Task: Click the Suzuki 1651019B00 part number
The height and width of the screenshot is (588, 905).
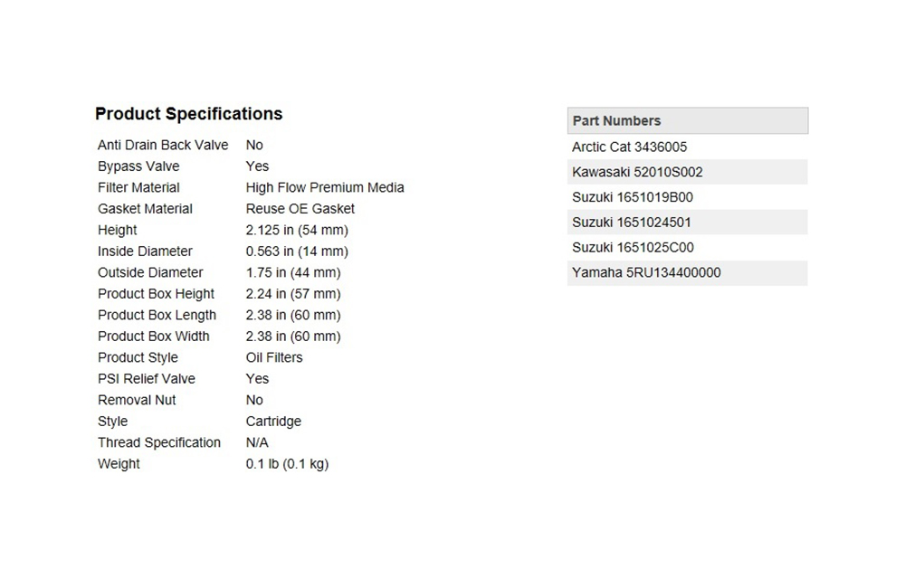Action: 633,197
